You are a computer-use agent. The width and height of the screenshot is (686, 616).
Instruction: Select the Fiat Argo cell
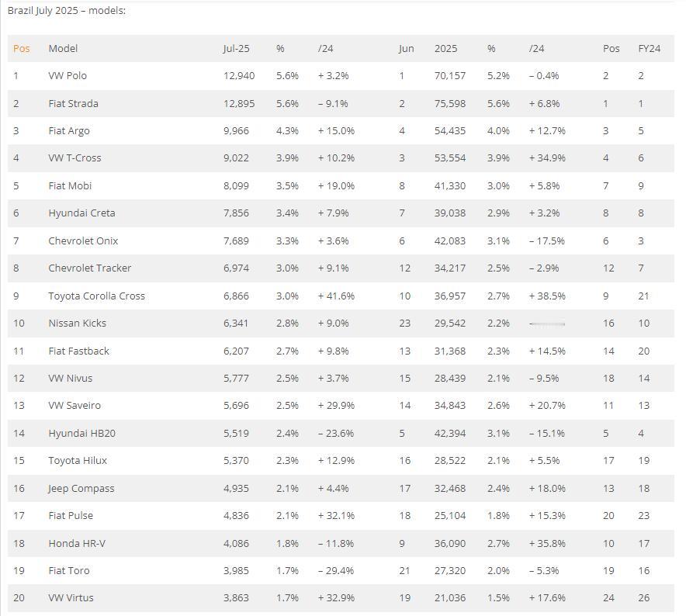pos(69,131)
